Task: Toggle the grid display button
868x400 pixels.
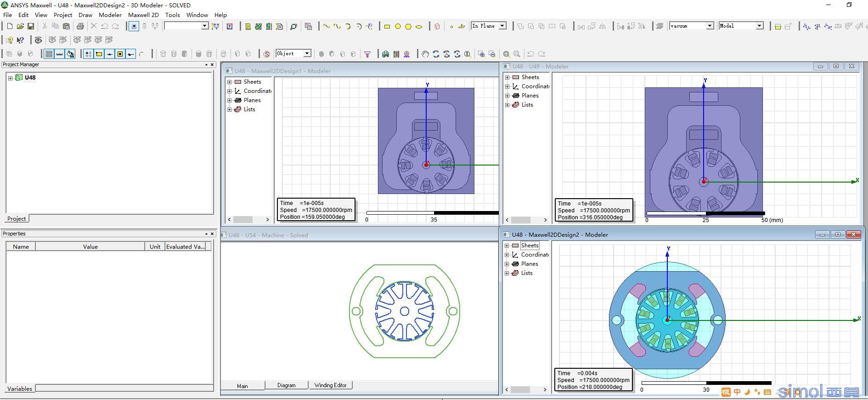Action: click(49, 54)
